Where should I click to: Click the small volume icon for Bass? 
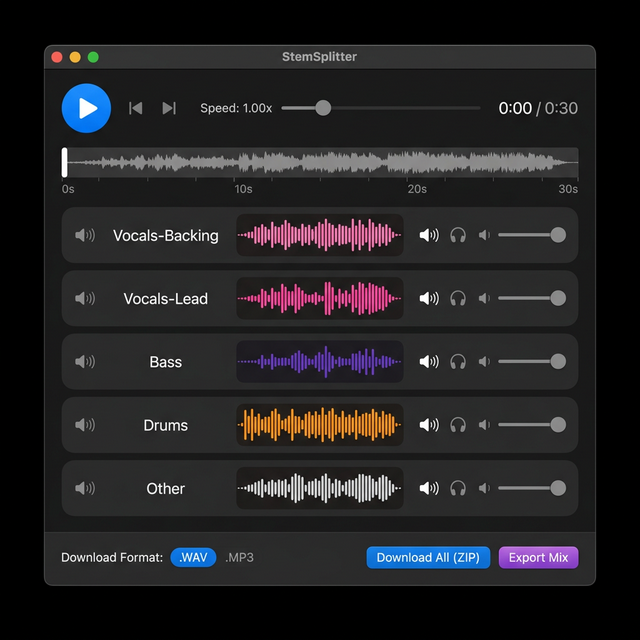click(484, 362)
